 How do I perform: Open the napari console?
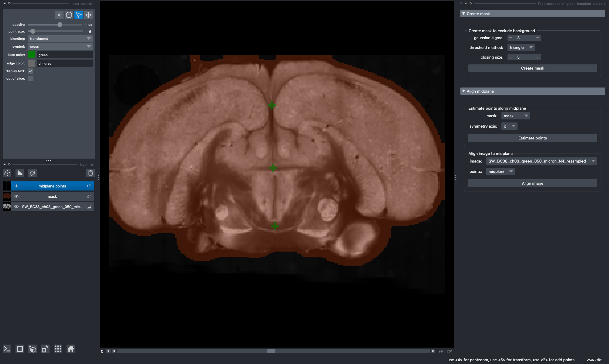[x=7, y=349]
